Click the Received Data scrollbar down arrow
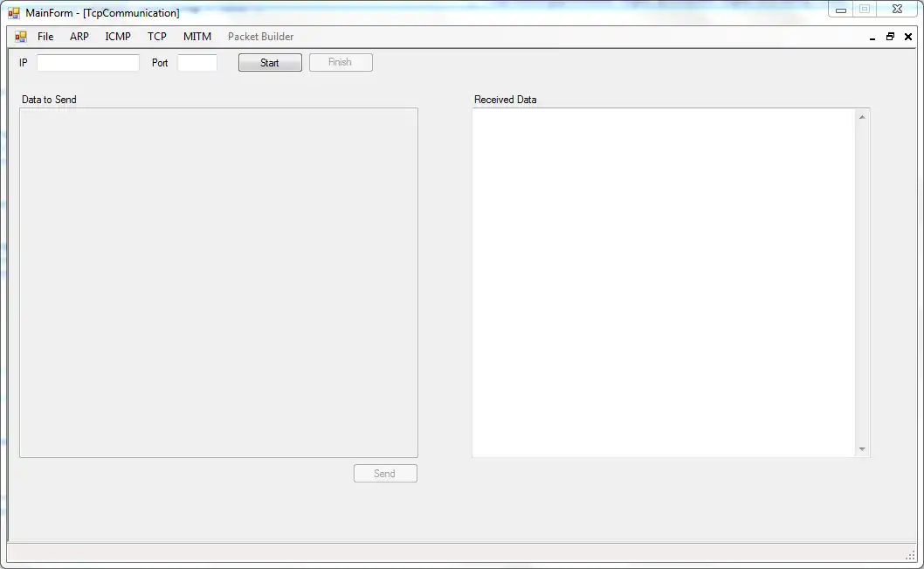This screenshot has width=924, height=569. 862,448
